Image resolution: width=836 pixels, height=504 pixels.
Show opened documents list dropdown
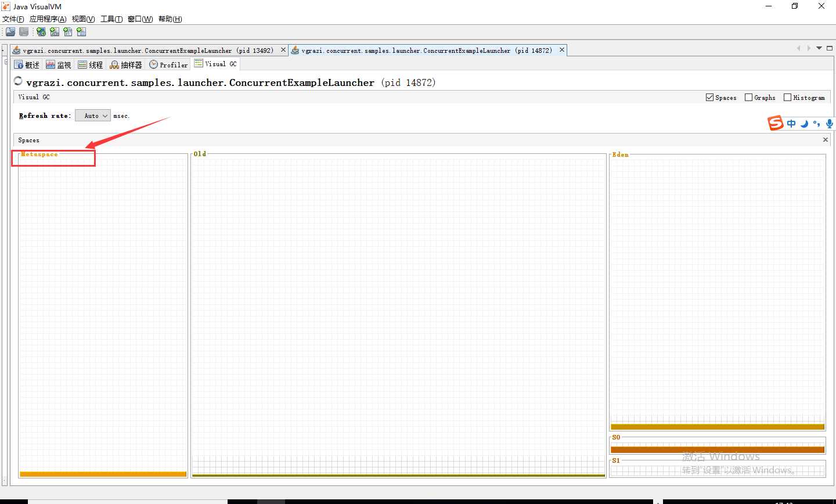point(819,48)
